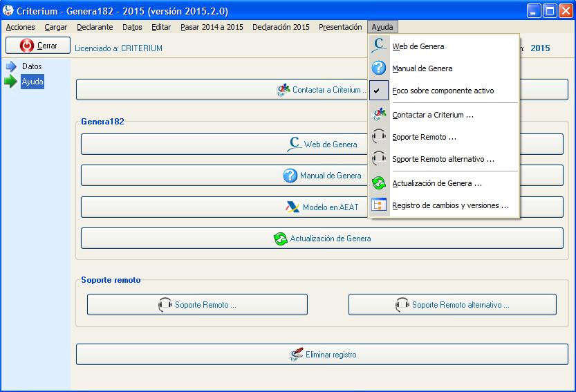Click the Soporte Remoto alternativo ... button in the Soporte remoto group

pos(452,305)
